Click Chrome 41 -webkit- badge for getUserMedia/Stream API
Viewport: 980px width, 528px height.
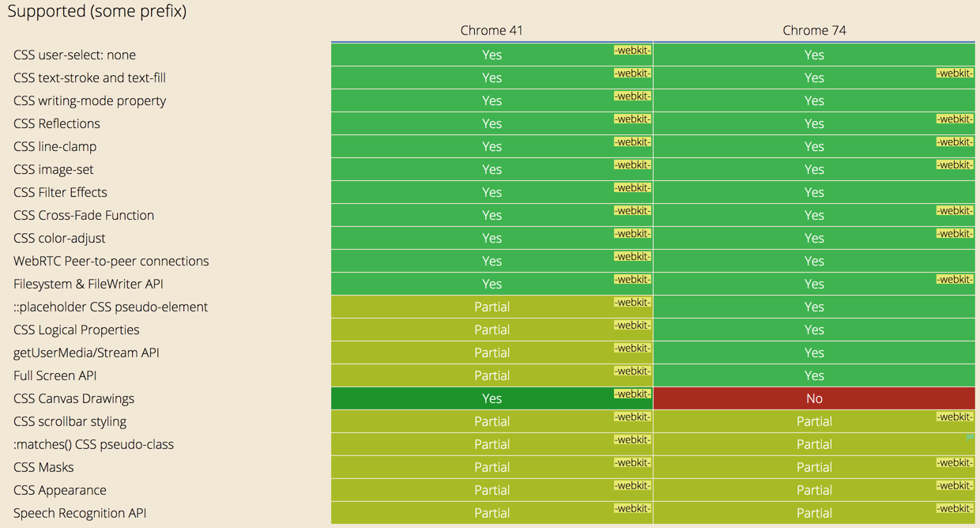tap(632, 349)
